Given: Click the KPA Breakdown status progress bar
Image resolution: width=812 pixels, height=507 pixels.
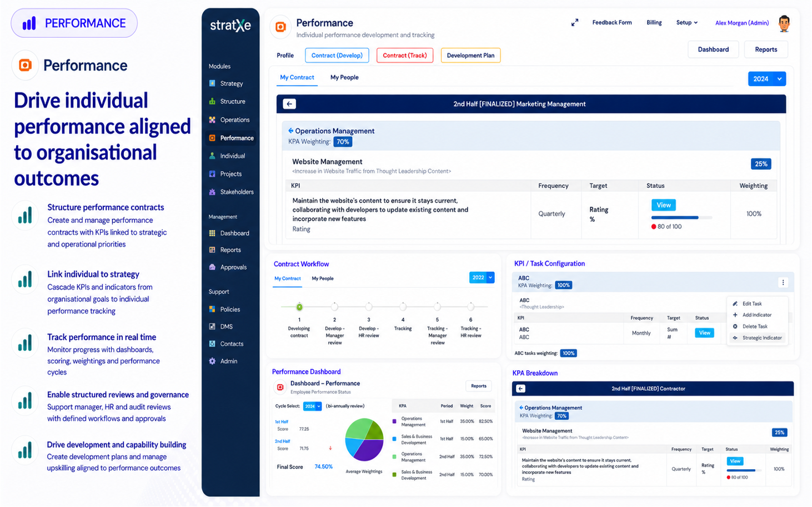Looking at the screenshot, I should 744,470.
